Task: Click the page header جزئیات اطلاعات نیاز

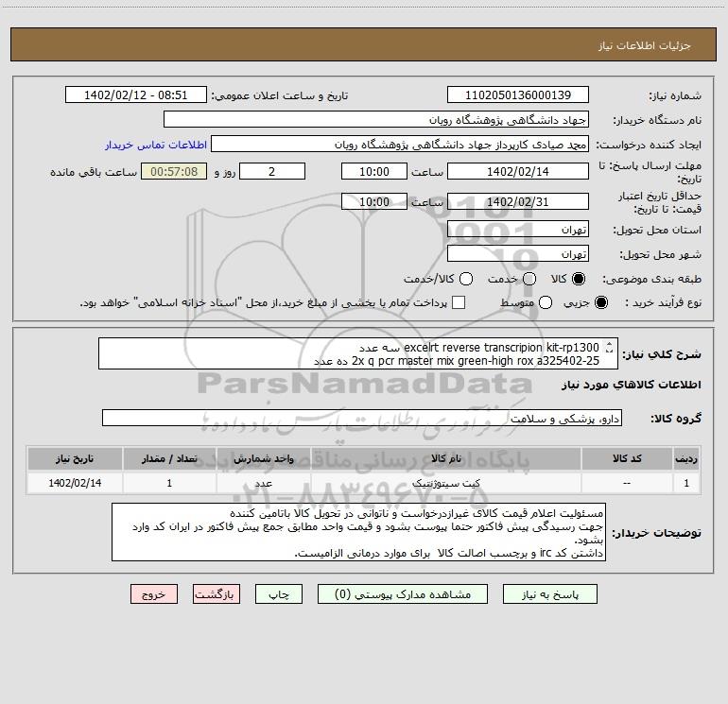Action: click(x=645, y=45)
